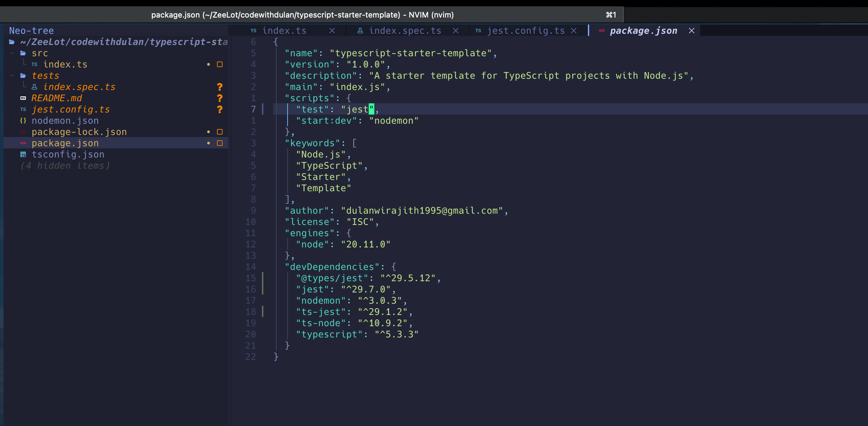Click untracked question mark beside README.md

click(x=220, y=98)
